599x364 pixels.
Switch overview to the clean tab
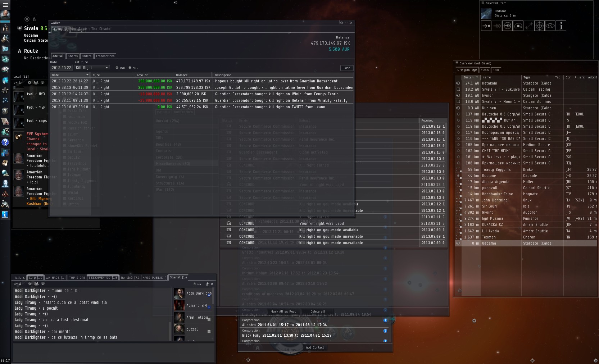[485, 70]
